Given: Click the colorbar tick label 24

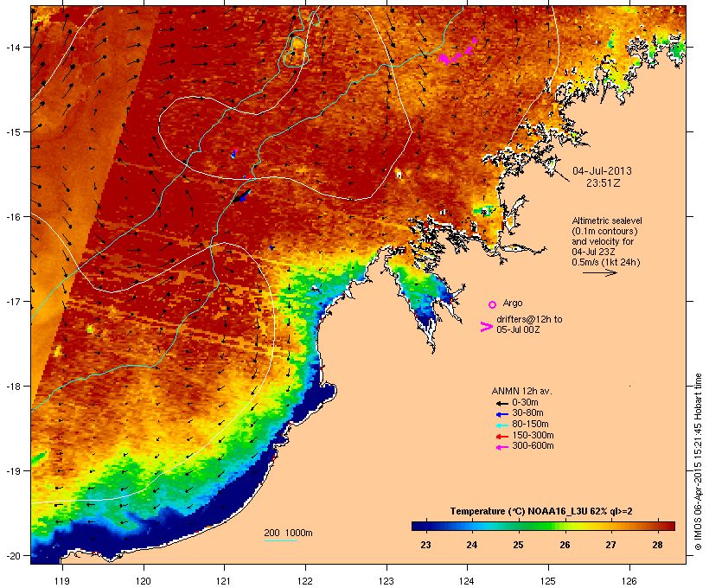Looking at the screenshot, I should (471, 545).
